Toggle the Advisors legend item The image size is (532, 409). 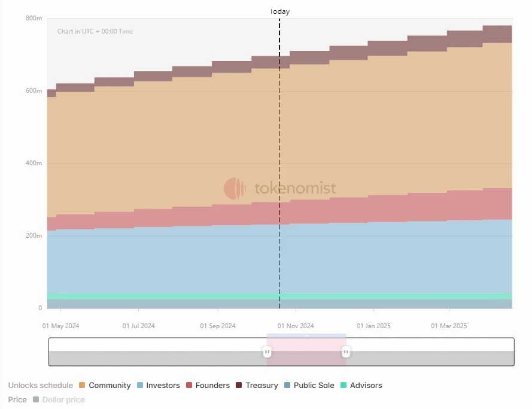click(x=361, y=385)
